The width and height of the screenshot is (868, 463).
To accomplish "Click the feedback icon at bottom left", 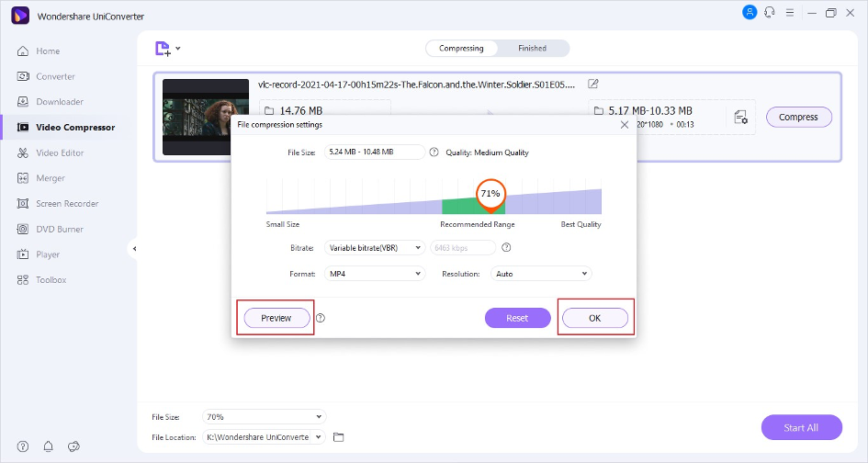I will (73, 446).
